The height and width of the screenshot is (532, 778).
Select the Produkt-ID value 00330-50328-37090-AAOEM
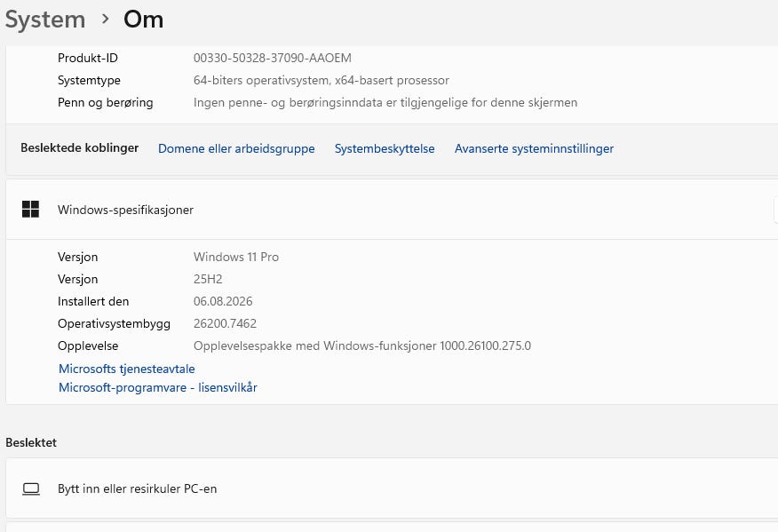[x=273, y=58]
